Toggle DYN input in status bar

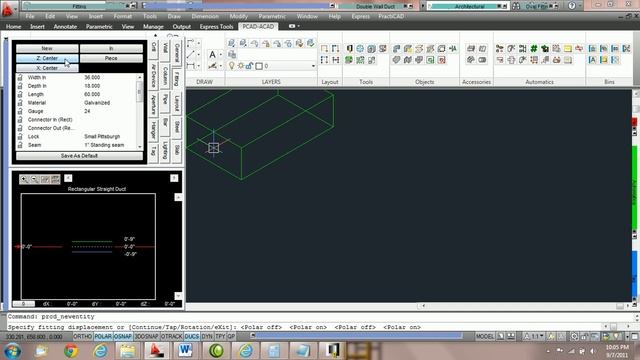tap(207, 336)
